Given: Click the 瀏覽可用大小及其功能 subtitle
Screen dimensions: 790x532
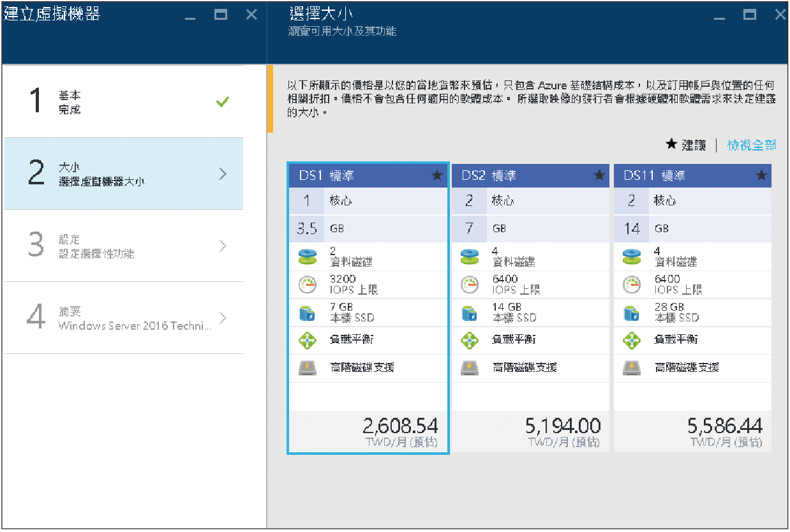Looking at the screenshot, I should tap(343, 31).
